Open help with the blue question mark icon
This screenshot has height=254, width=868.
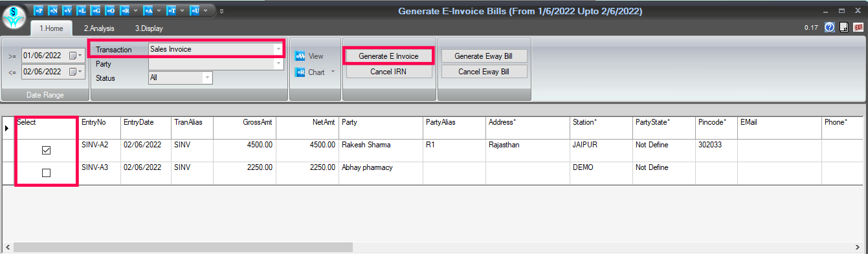[x=829, y=28]
